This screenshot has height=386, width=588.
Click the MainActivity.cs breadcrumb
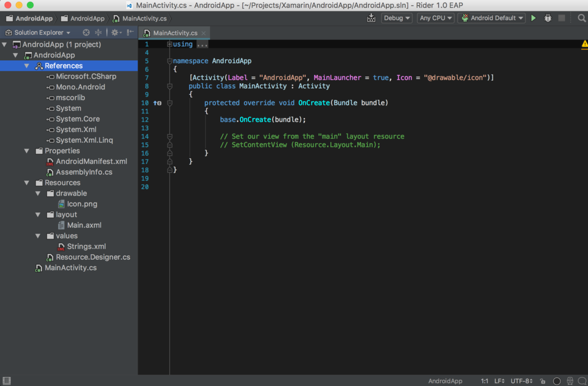(x=140, y=18)
